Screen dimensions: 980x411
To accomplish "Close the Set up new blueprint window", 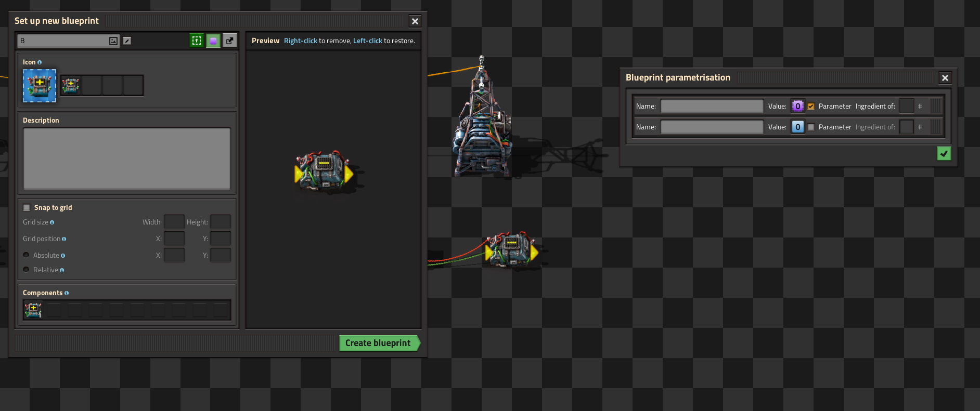I will (x=415, y=21).
